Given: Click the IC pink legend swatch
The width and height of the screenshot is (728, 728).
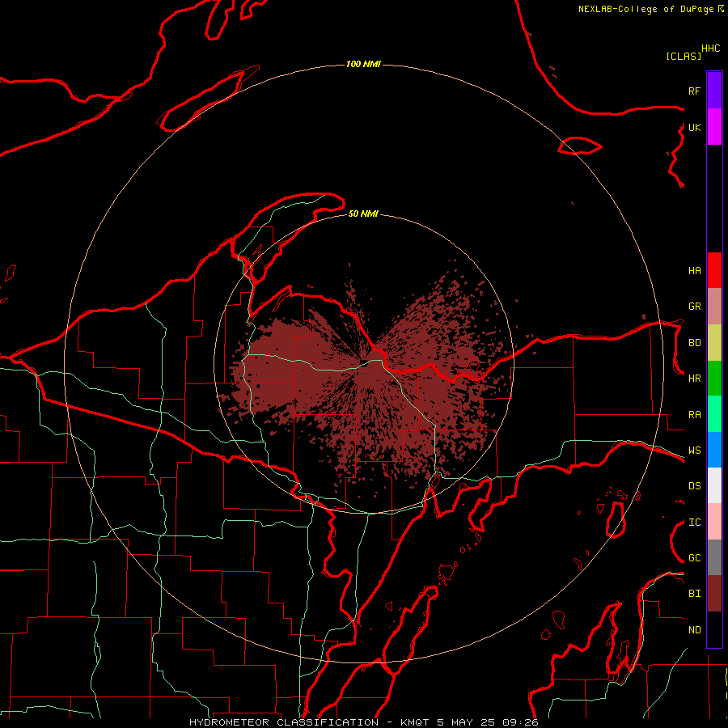Looking at the screenshot, I should tap(714, 522).
